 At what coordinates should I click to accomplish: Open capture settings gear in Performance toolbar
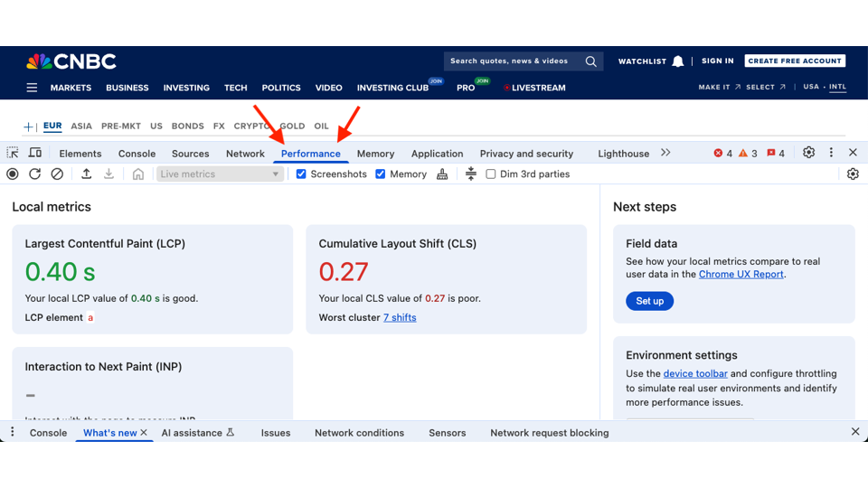pyautogui.click(x=853, y=174)
